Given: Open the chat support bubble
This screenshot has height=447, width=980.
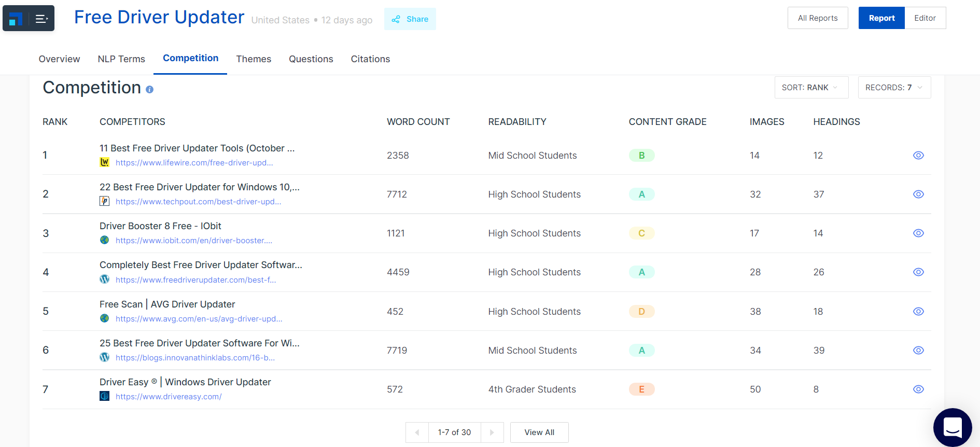Looking at the screenshot, I should tap(953, 427).
